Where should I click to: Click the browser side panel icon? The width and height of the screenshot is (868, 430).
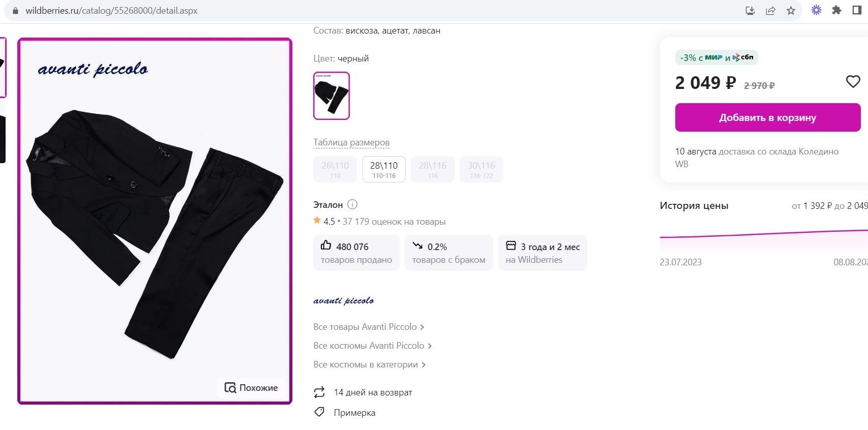click(x=857, y=10)
